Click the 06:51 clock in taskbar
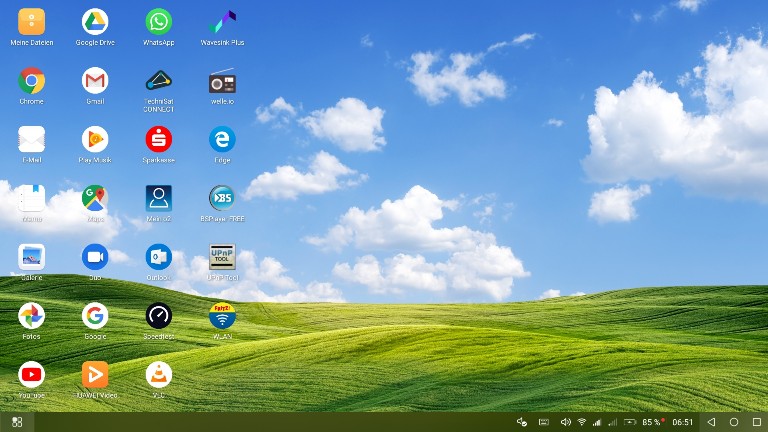Viewport: 768px width, 432px height. pos(682,422)
